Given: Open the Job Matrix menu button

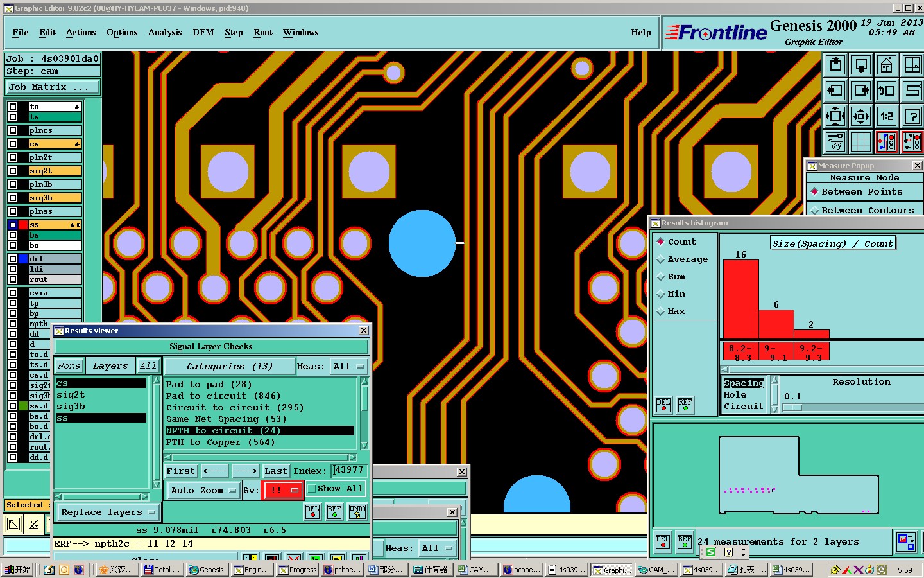Looking at the screenshot, I should pos(53,87).
